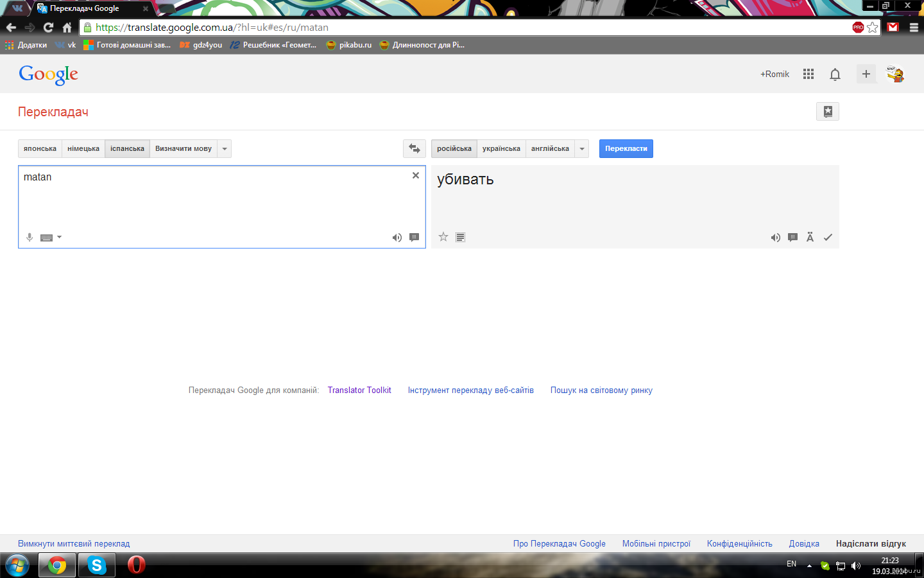This screenshot has width=924, height=578.
Task: Select німецька as source language
Action: click(83, 148)
